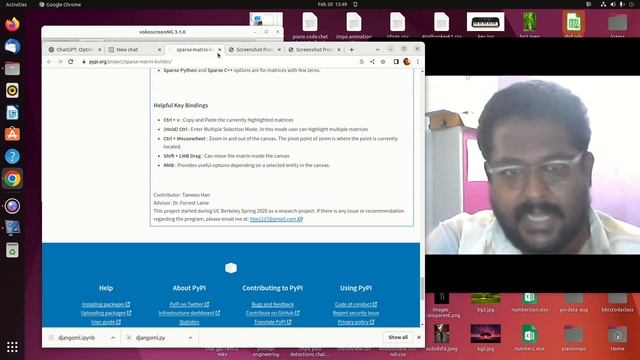Open numberslon.xlsx file on desktop

click(x=530, y=302)
